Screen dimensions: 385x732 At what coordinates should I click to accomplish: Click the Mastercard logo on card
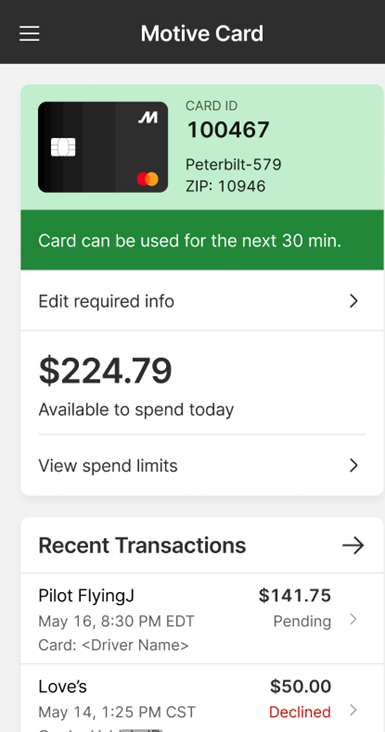point(147,179)
